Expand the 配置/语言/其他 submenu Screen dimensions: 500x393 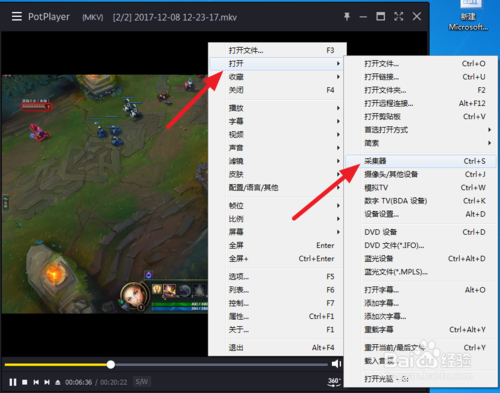(277, 188)
